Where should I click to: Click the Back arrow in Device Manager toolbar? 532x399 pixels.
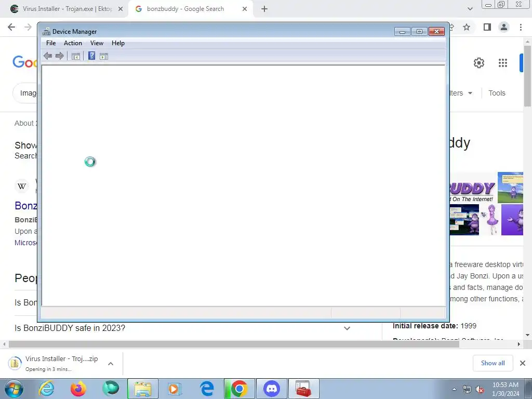click(48, 56)
